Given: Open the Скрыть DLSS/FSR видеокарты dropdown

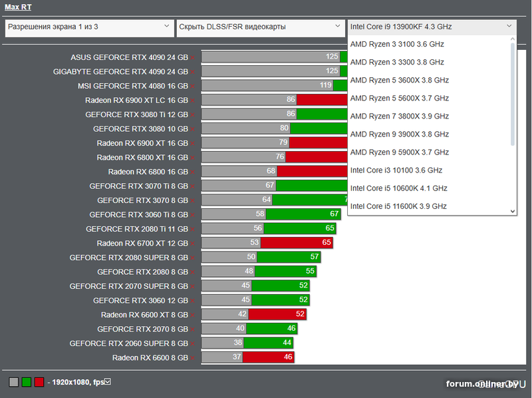Looking at the screenshot, I should pos(261,27).
